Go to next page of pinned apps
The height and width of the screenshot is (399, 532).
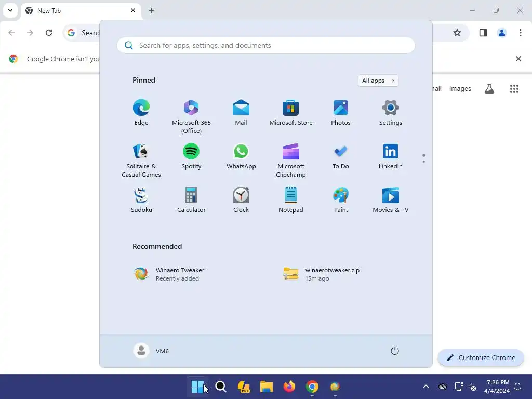point(424,162)
